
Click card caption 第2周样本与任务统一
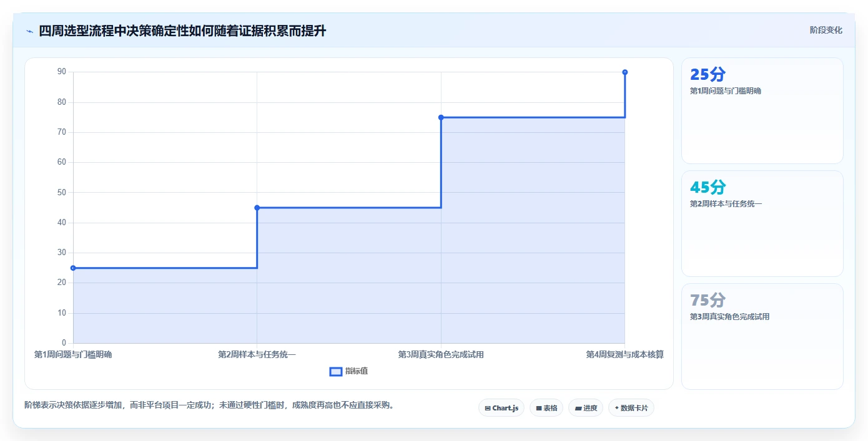point(726,204)
